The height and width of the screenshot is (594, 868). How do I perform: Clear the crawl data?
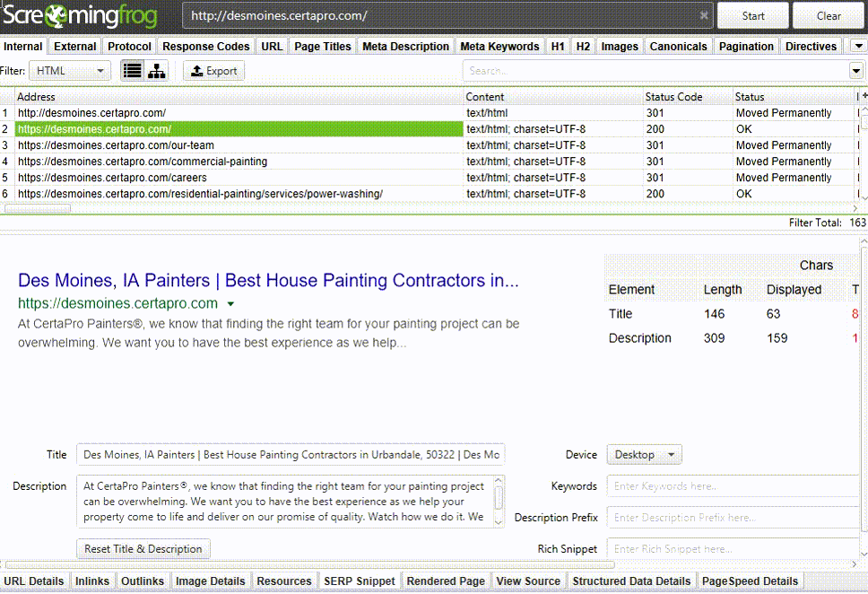(829, 16)
